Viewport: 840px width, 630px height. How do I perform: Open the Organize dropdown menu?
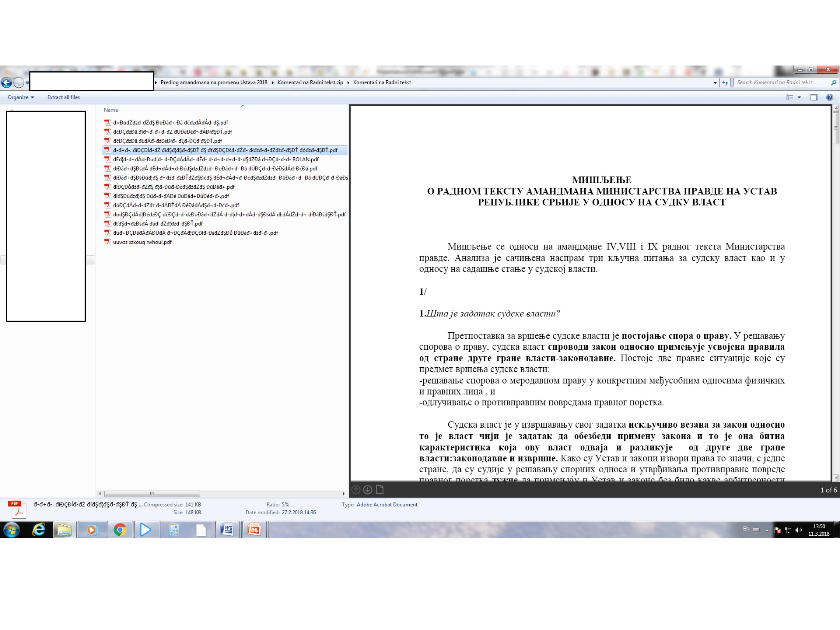click(20, 97)
